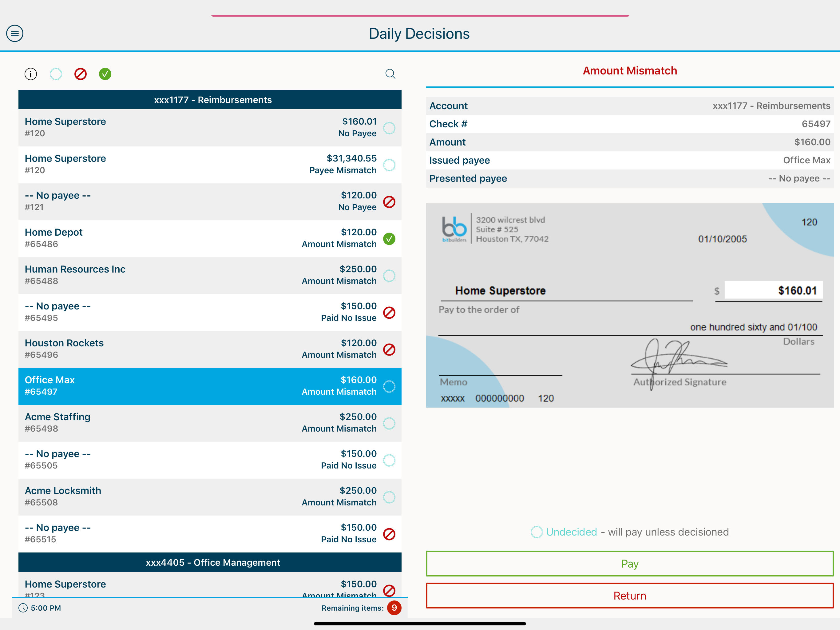Screen dimensions: 840x630
Task: Click the Issued payee Office Max row
Action: tap(630, 160)
